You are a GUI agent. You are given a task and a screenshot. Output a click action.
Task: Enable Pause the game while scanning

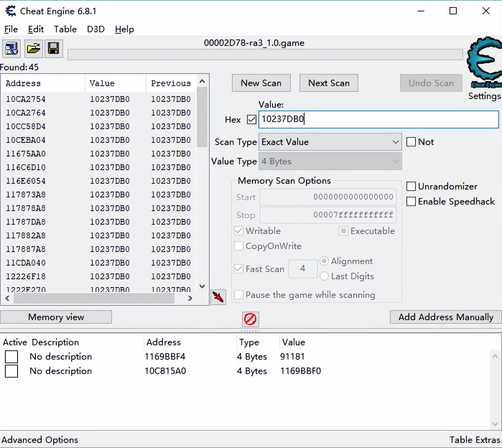point(239,295)
